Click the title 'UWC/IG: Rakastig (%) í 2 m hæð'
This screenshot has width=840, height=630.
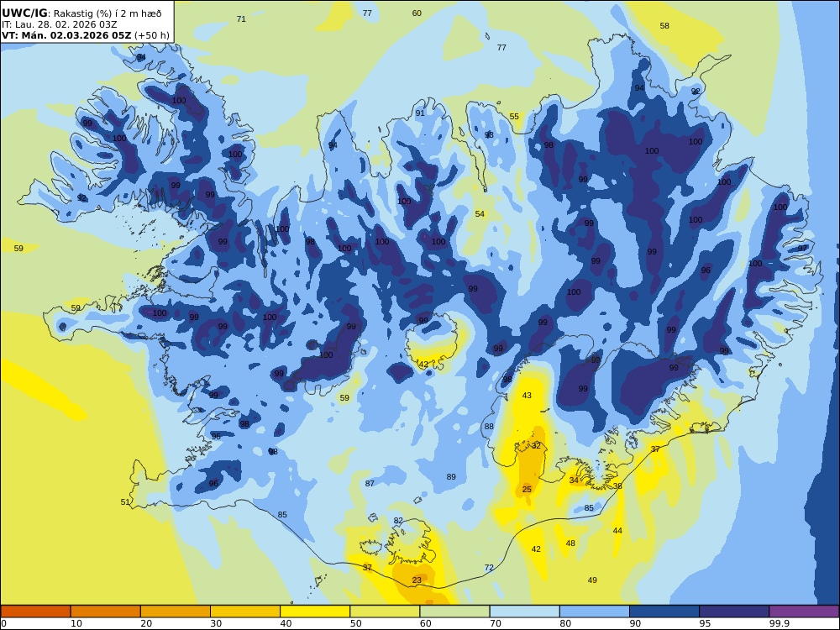[x=81, y=14]
